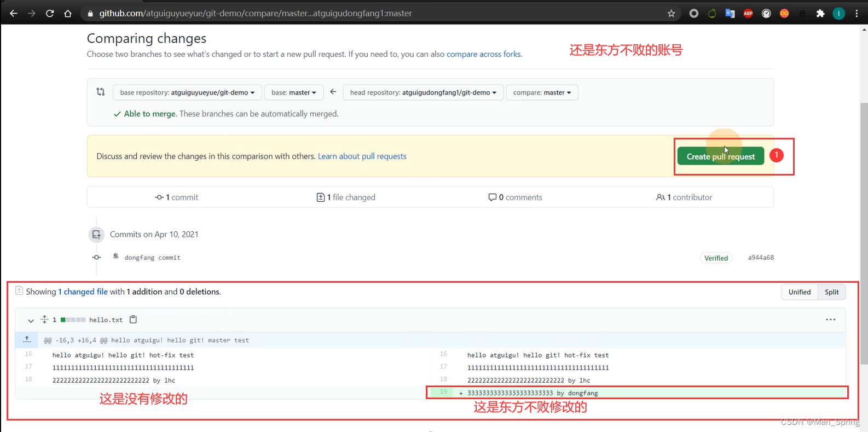The width and height of the screenshot is (868, 432).
Task: Open the compare: master branch dropdown
Action: pyautogui.click(x=542, y=92)
